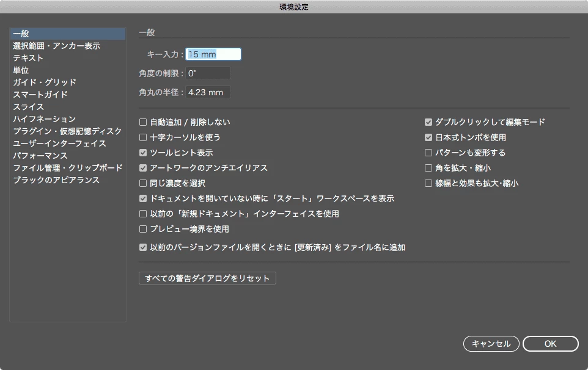This screenshot has height=370, width=588.
Task: Click the 角度の制限 input field
Action: (x=208, y=73)
